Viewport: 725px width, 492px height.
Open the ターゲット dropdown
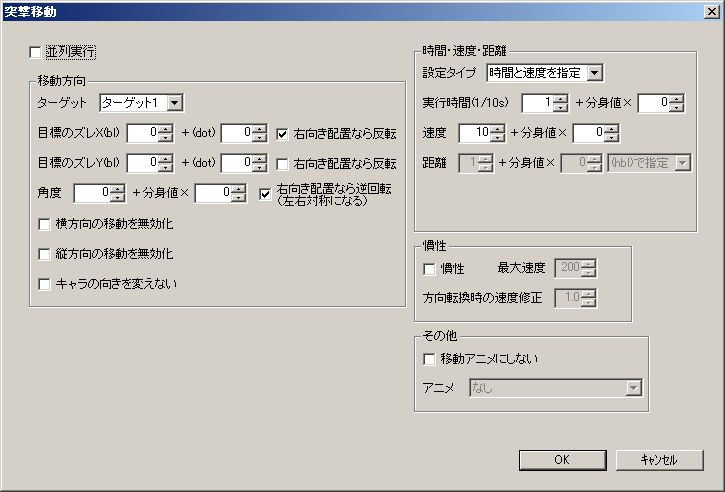tap(175, 102)
